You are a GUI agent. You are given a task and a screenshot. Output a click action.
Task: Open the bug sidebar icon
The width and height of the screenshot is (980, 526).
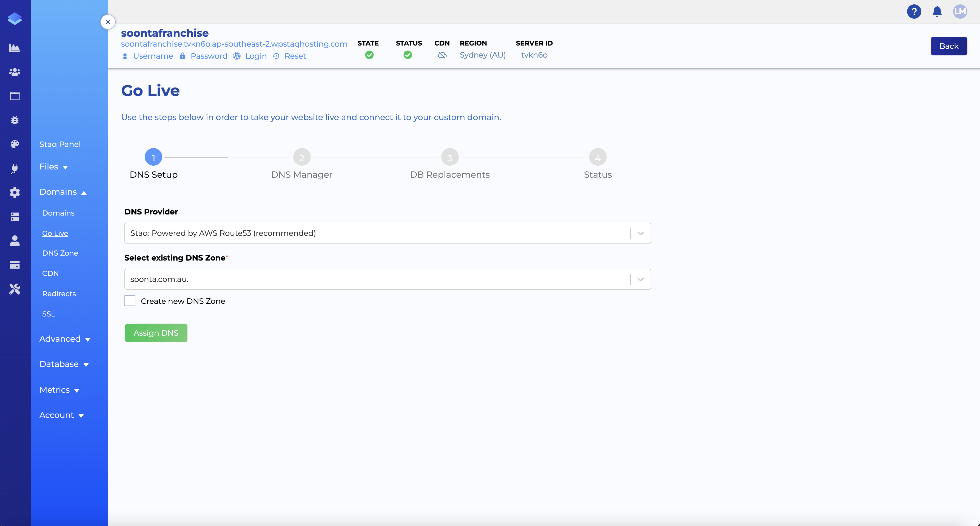coord(15,120)
